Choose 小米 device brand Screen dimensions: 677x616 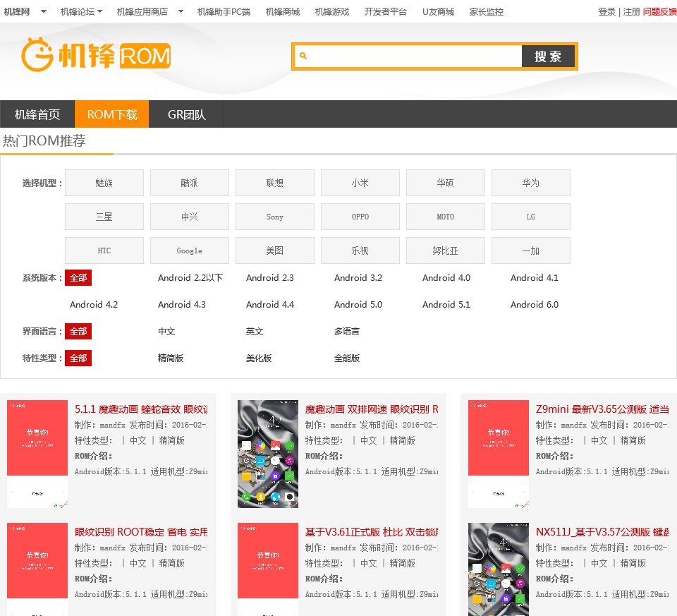pos(360,183)
